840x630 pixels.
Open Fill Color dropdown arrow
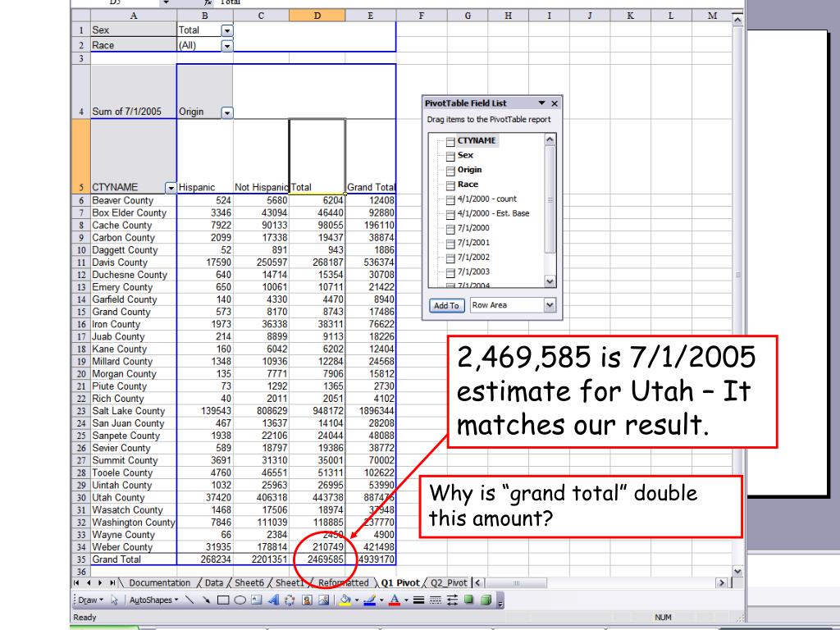tap(357, 600)
